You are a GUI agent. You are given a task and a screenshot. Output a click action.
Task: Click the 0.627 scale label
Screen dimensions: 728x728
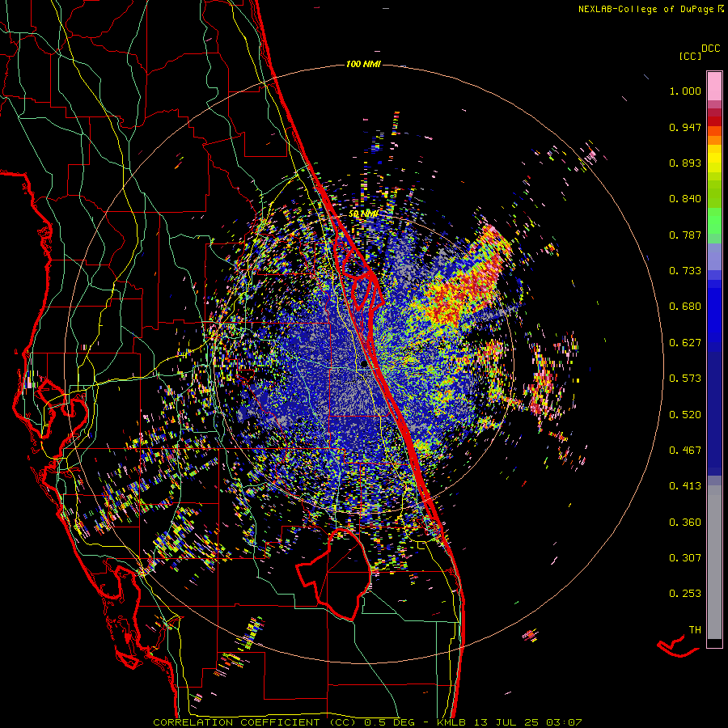[685, 343]
